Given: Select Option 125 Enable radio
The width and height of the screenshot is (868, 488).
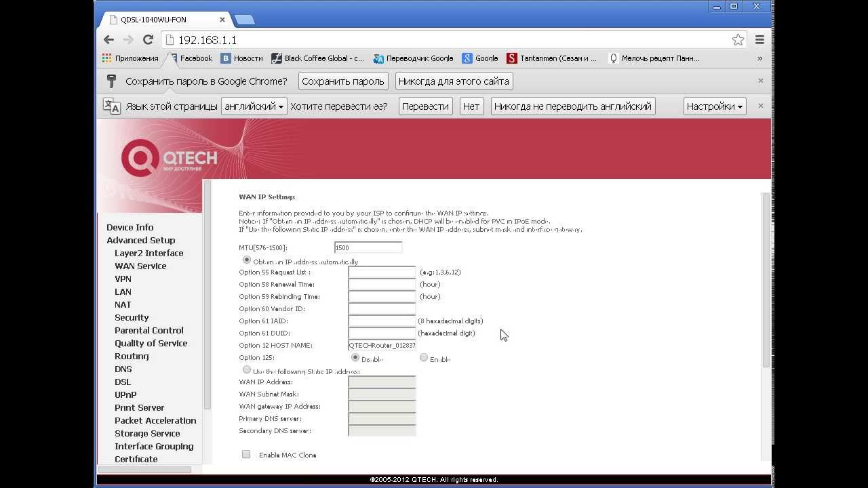Looking at the screenshot, I should [424, 357].
